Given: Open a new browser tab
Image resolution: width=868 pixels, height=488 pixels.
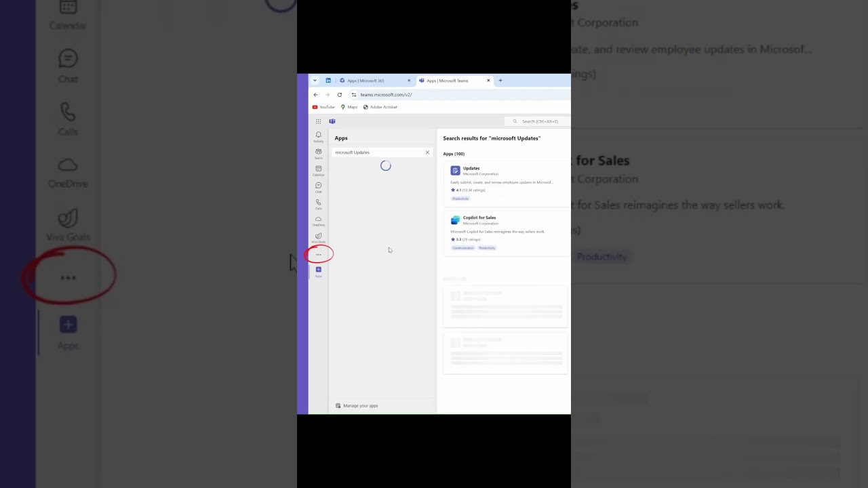Looking at the screenshot, I should coord(500,81).
